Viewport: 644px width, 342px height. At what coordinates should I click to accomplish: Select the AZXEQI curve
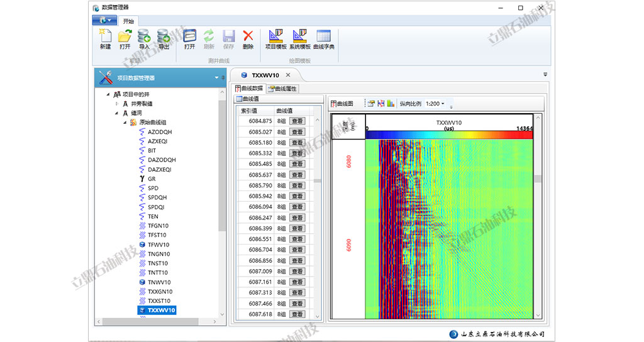pos(158,141)
